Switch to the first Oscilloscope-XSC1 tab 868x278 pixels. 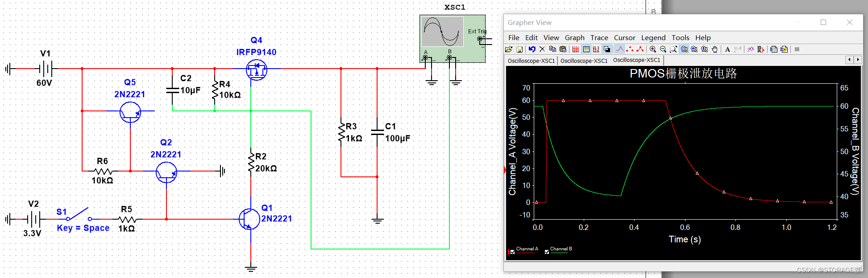point(532,61)
